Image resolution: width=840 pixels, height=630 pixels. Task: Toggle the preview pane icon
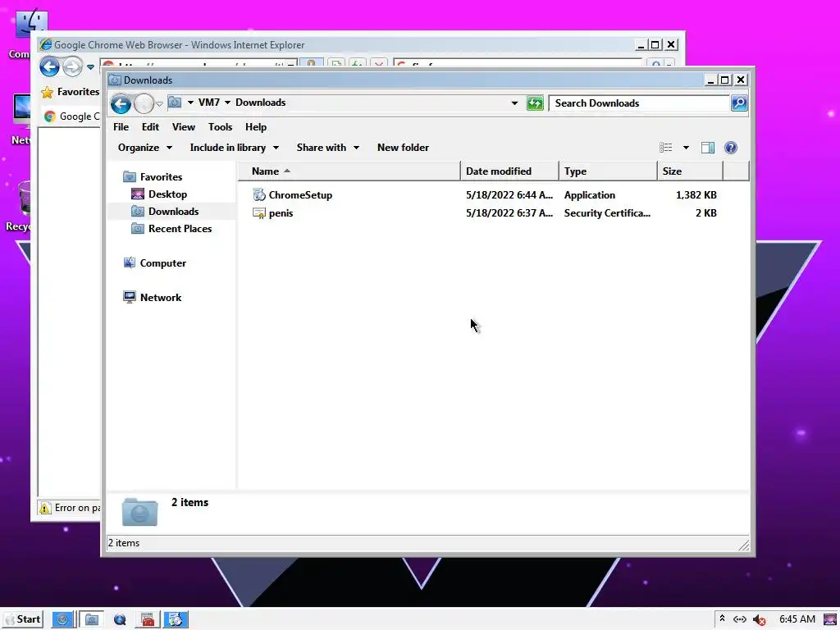click(x=708, y=148)
